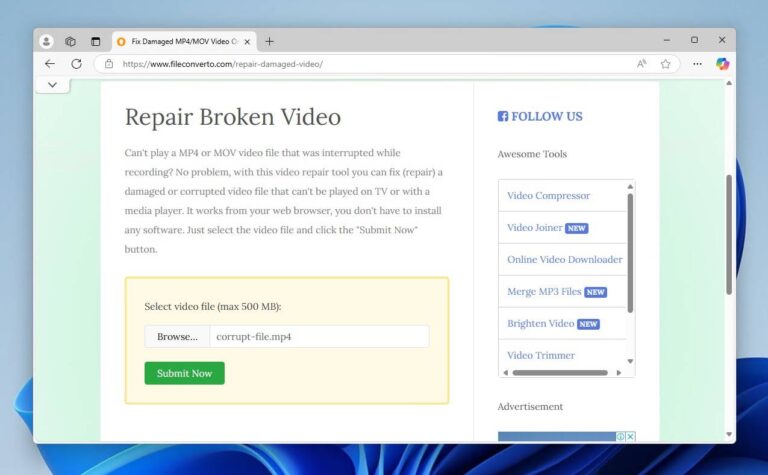Click the NEW badge next to Video Joiner
This screenshot has height=475, width=768.
tap(576, 228)
